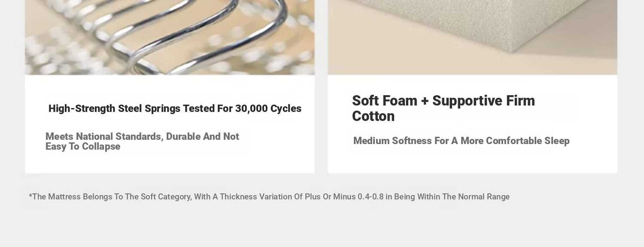
Task: Select the Supportive Firm phrase
Action: (484, 101)
